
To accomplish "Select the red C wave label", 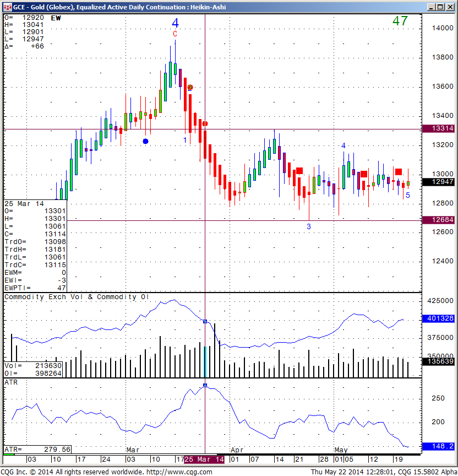I will (175, 34).
